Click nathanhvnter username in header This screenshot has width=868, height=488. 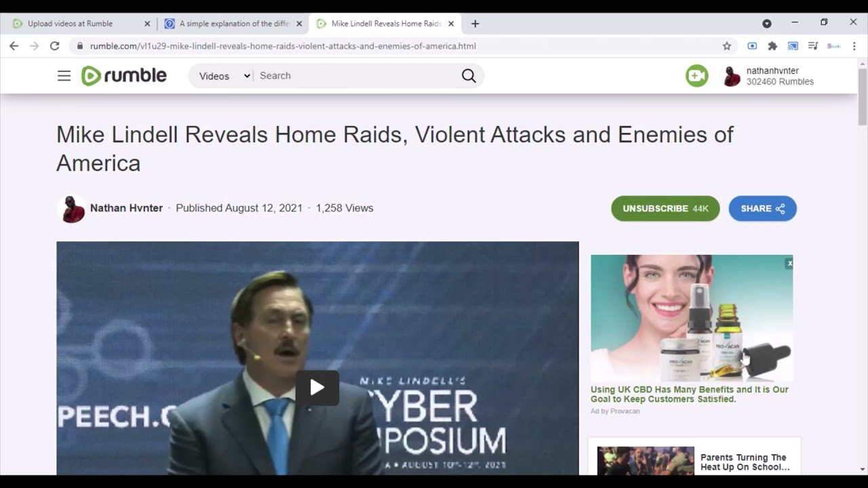tap(772, 70)
